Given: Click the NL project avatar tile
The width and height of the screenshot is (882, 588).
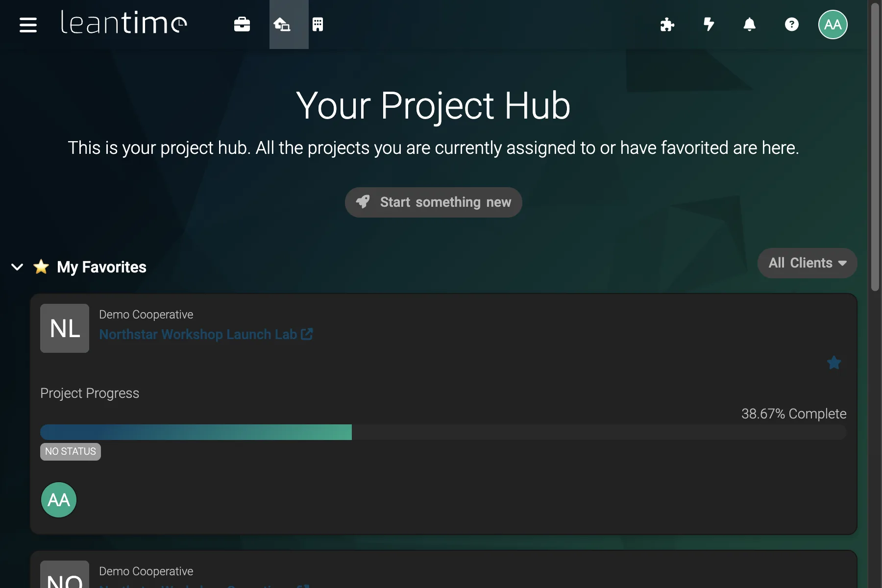Looking at the screenshot, I should pyautogui.click(x=65, y=328).
